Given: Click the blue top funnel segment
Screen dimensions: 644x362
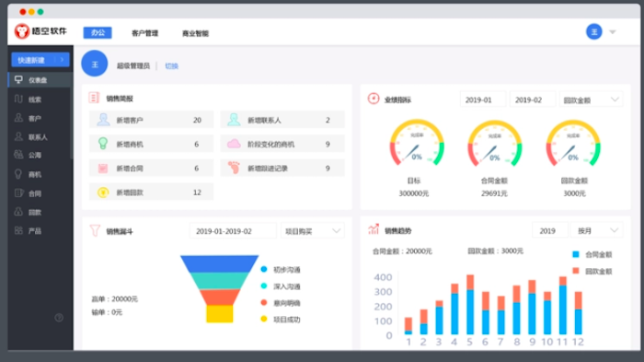Looking at the screenshot, I should (x=219, y=263).
